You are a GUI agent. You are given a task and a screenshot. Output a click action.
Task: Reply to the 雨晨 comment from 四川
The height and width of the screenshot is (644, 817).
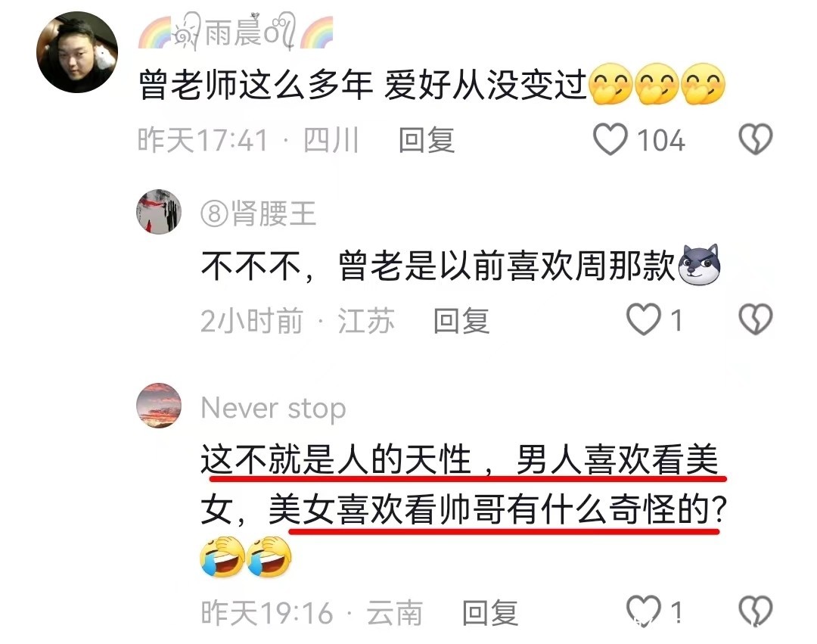427,140
